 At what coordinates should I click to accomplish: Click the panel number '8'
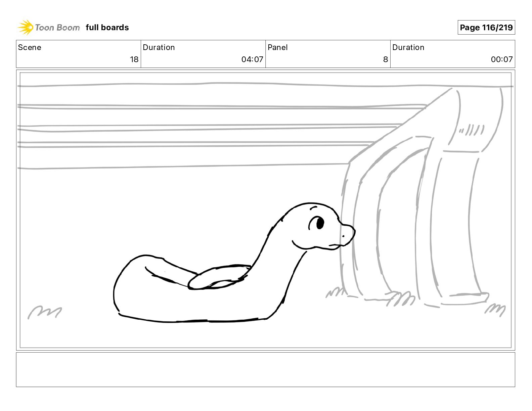(386, 59)
